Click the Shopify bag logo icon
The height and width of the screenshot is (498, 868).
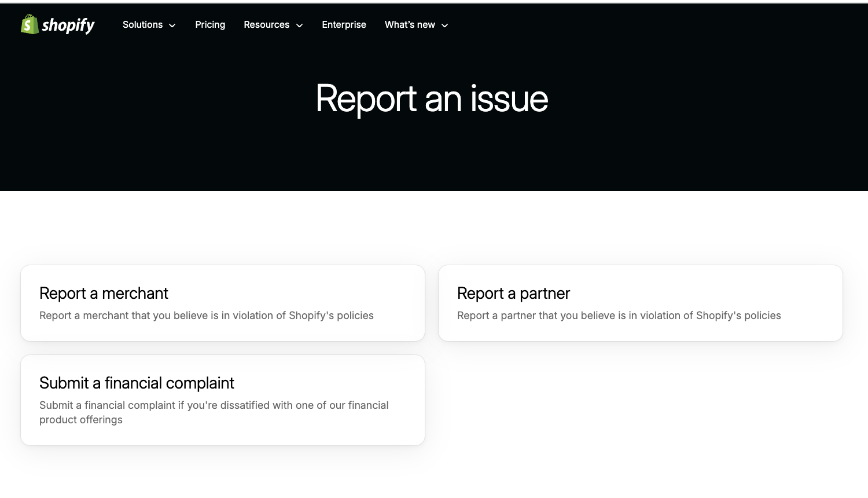coord(30,24)
